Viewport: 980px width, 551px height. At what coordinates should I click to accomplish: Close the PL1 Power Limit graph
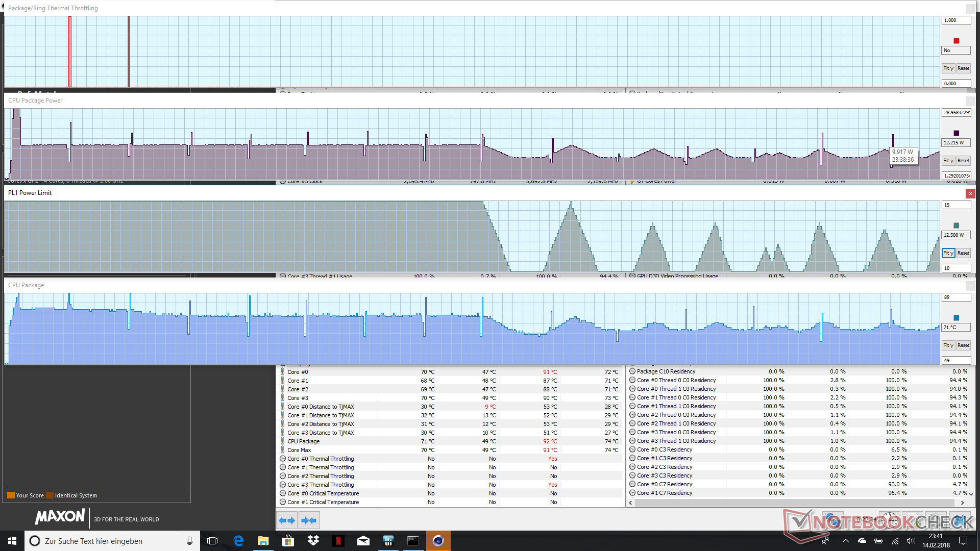970,193
